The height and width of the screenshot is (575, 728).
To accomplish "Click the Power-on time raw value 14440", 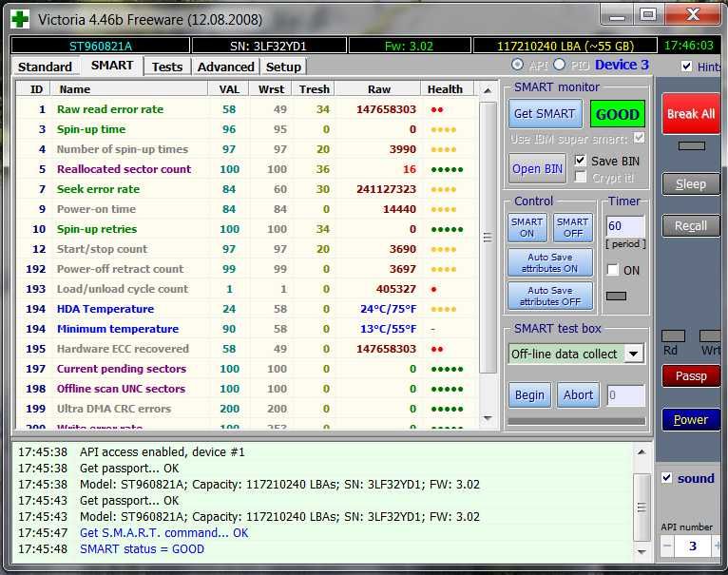I will [x=399, y=209].
